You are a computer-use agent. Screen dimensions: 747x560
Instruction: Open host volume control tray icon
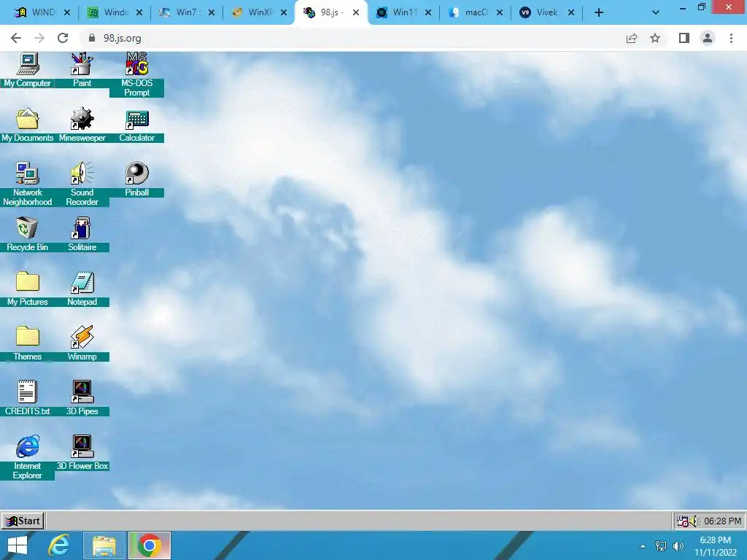click(678, 546)
